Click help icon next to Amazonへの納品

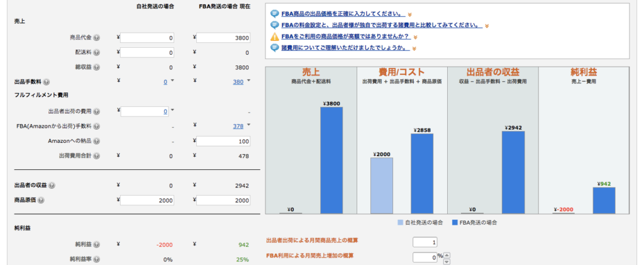(96, 141)
